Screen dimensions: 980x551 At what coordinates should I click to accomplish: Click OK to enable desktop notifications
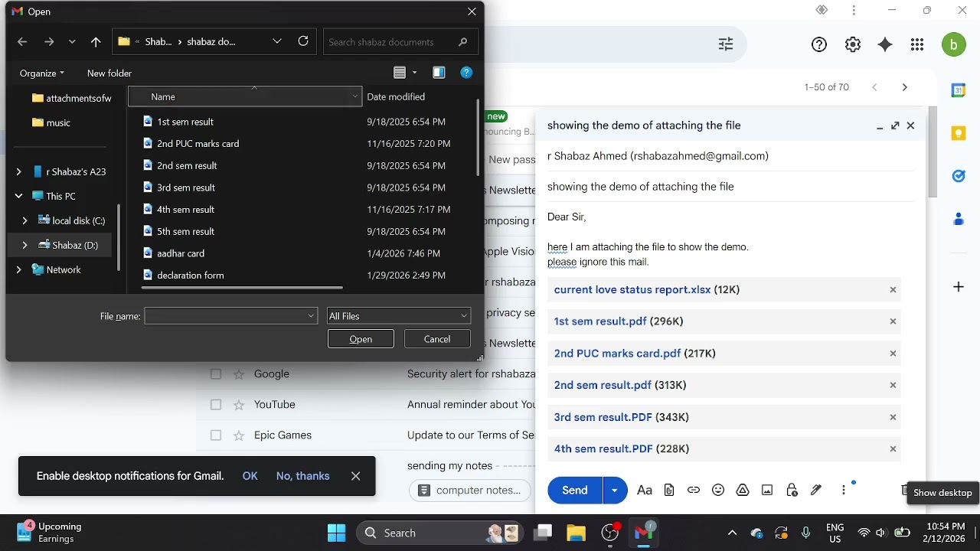pos(250,476)
